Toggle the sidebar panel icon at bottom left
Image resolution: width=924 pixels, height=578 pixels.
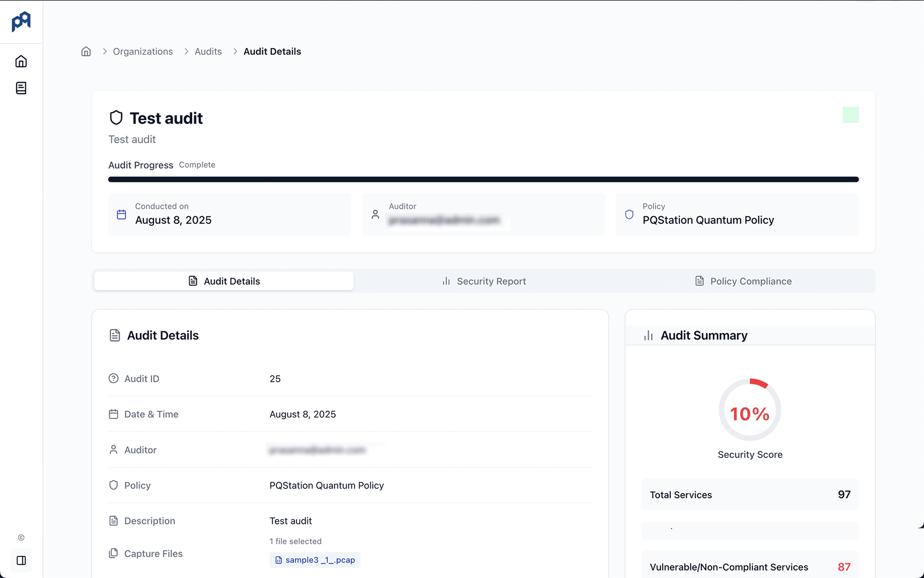tap(21, 560)
